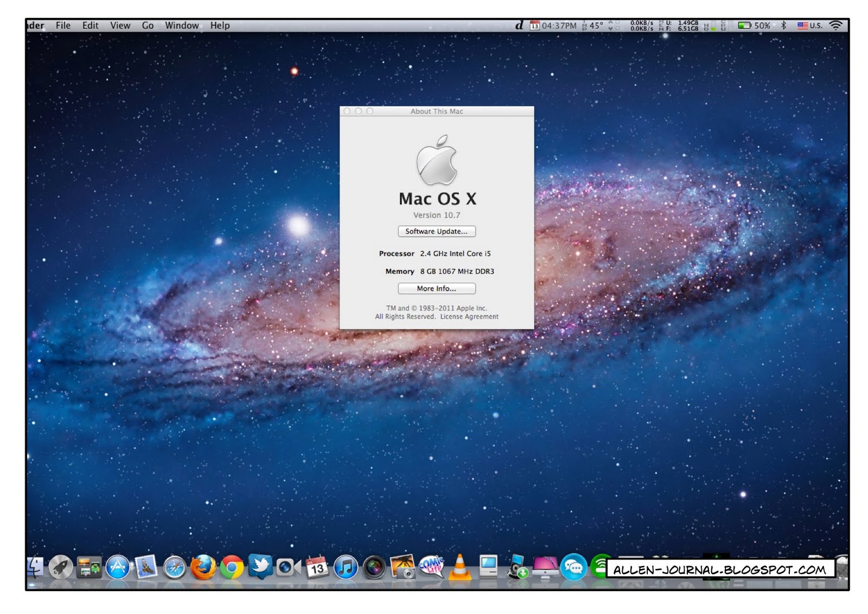This screenshot has height=614, width=868.
Task: Launch Comic Life from the dock
Action: pyautogui.click(x=431, y=567)
